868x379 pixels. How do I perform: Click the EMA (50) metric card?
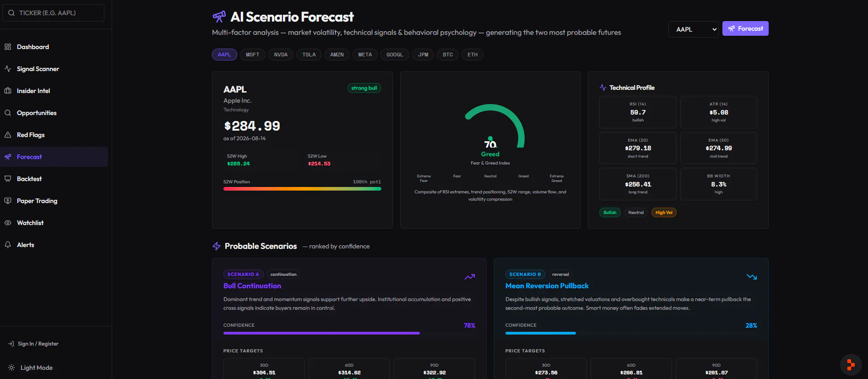tap(719, 148)
